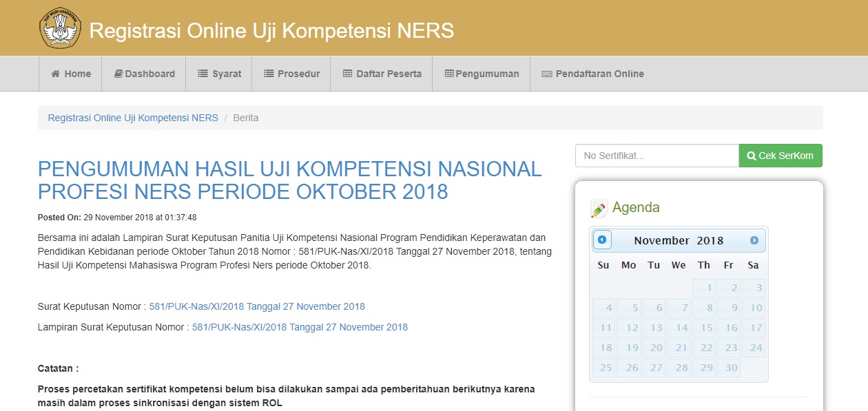Viewport: 868px width, 411px height.
Task: Click the breadcrumb Registrasi Online Uji Kompetensi NERS
Action: pos(132,118)
